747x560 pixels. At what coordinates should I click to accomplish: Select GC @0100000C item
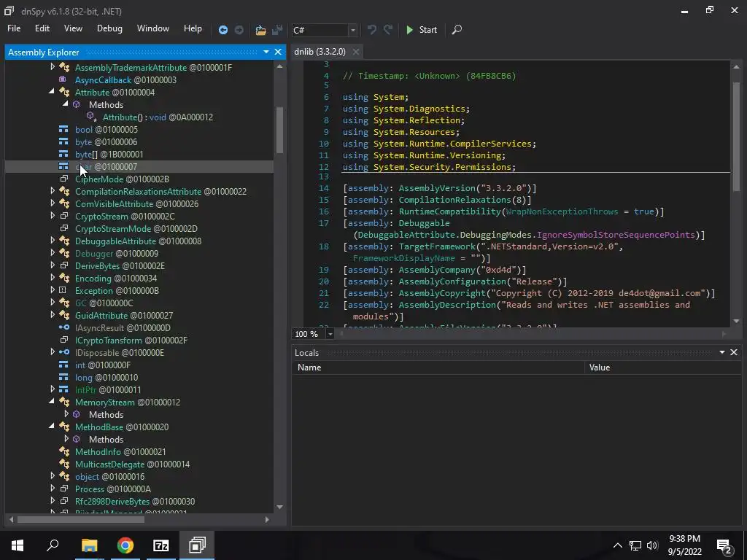click(x=104, y=303)
